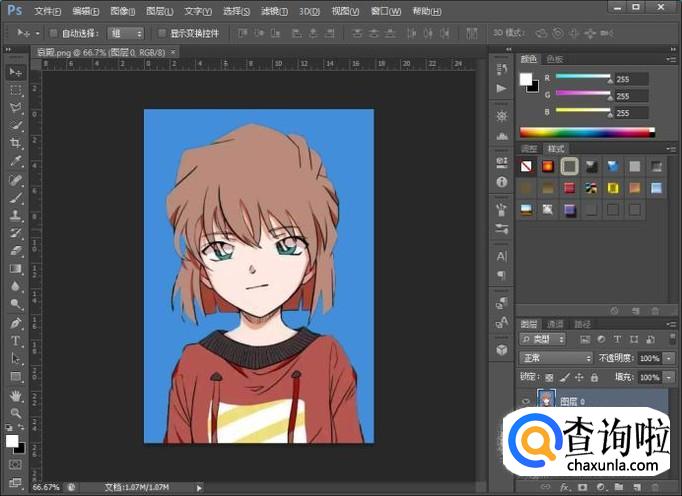682x496 pixels.
Task: Enable the 自动选择 checkbox
Action: pyautogui.click(x=54, y=33)
